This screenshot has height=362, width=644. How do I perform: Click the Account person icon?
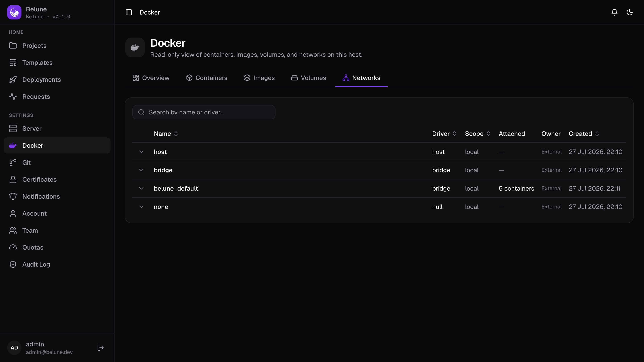coord(13,214)
